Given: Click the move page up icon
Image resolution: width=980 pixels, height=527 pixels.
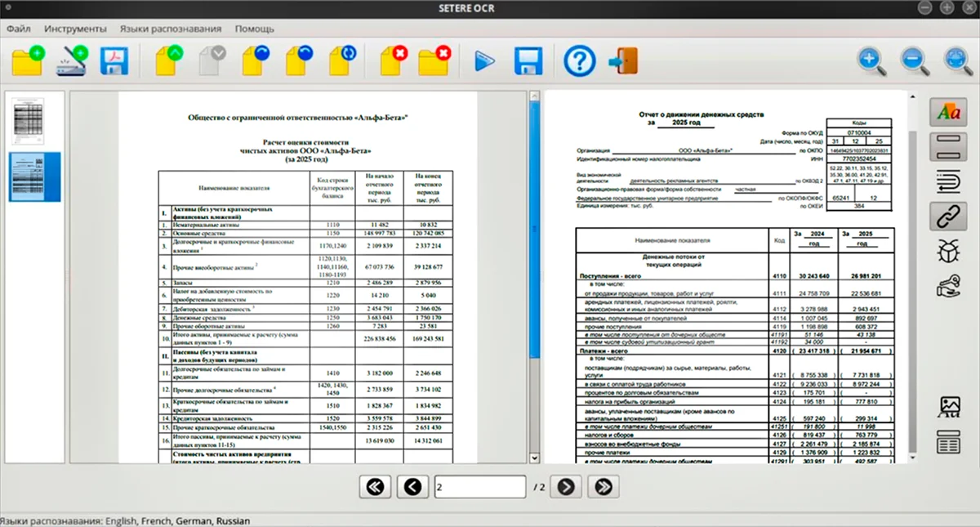Looking at the screenshot, I should [168, 61].
